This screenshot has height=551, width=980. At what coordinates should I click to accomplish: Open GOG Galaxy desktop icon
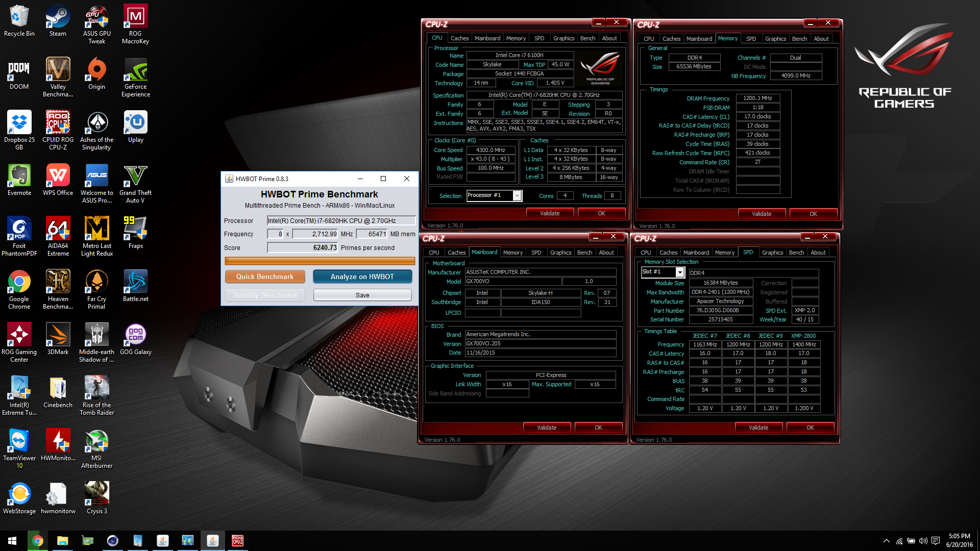tap(135, 339)
